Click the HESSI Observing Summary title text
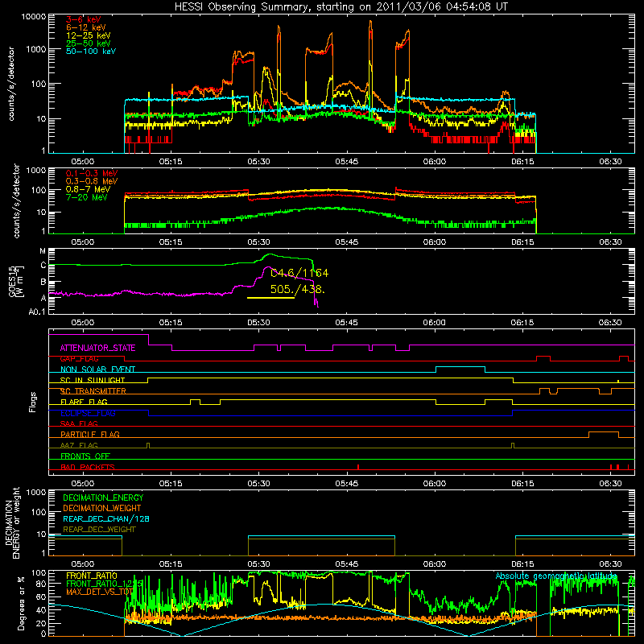This screenshot has height=644, width=644. tap(341, 7)
